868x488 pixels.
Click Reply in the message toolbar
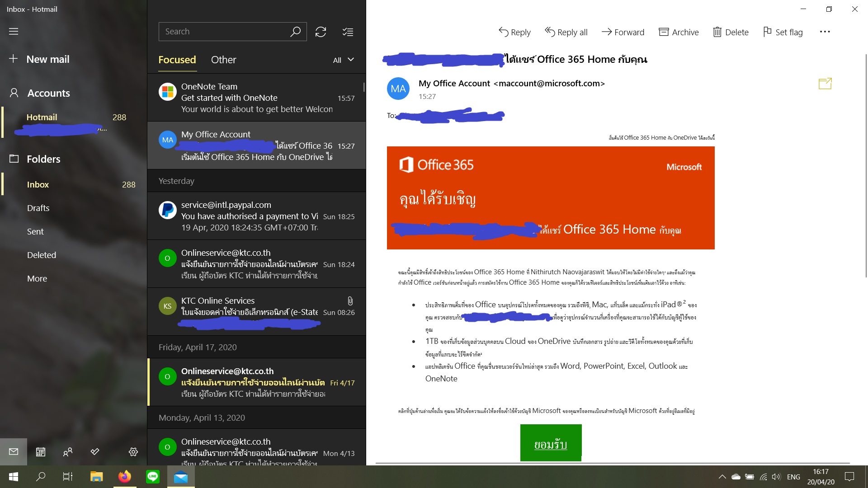coord(514,32)
